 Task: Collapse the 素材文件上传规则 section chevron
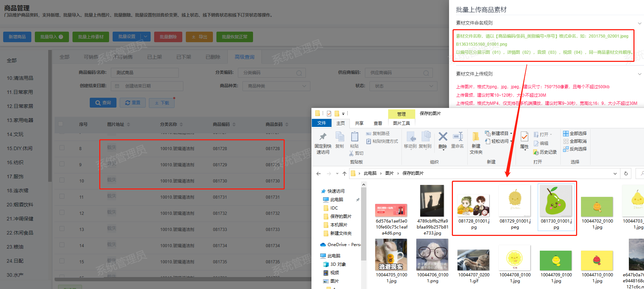639,74
